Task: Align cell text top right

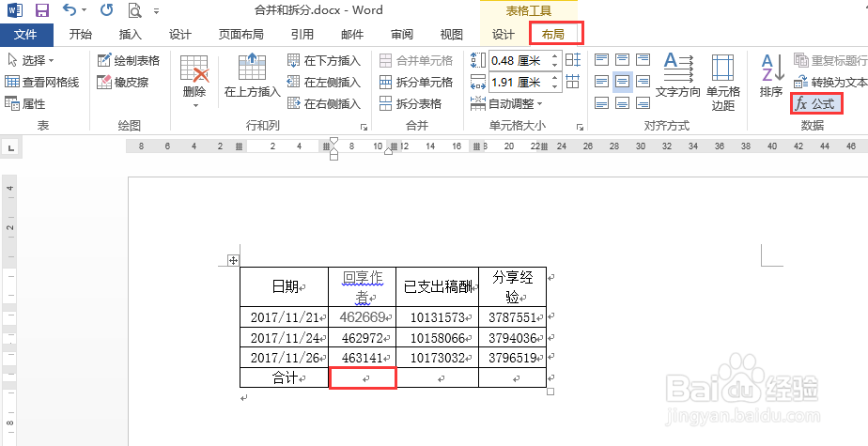Action: tap(643, 59)
